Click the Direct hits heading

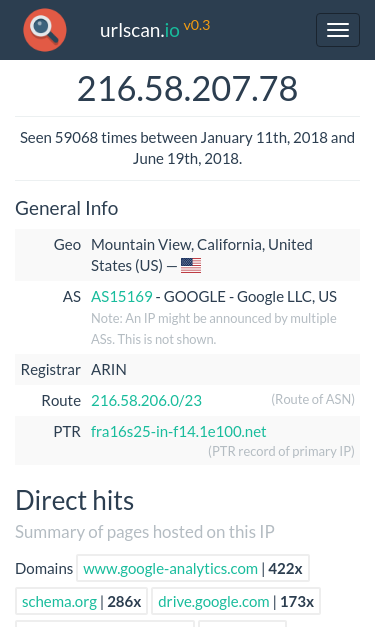(x=74, y=500)
